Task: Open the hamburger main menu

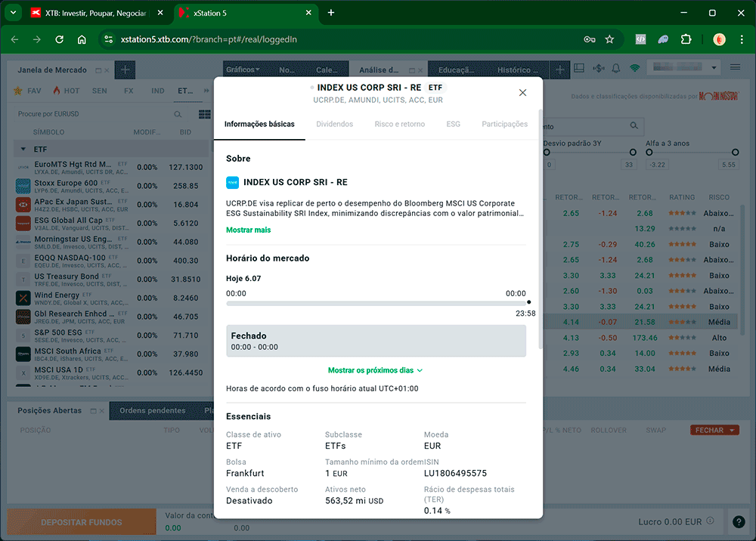Action: coord(736,67)
